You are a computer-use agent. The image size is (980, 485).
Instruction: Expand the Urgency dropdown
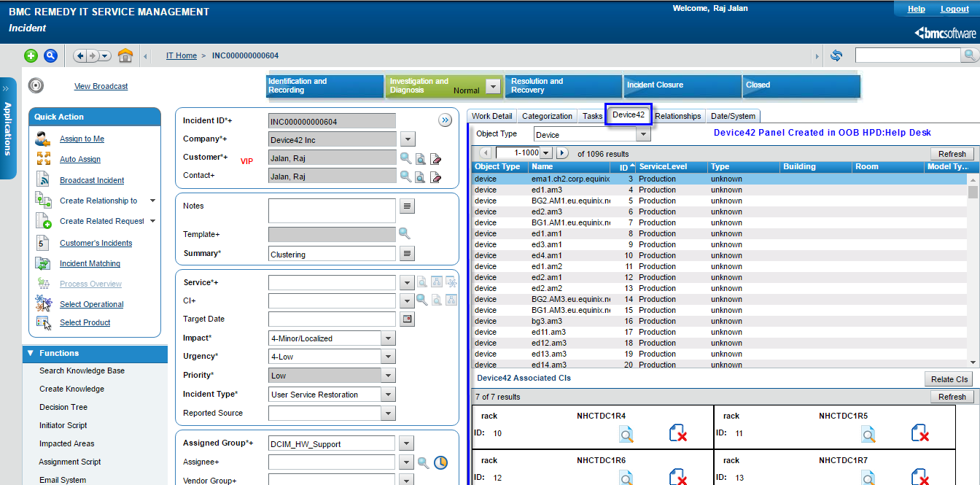tap(389, 357)
